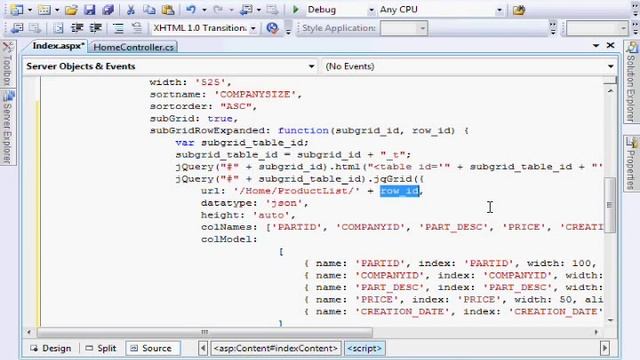Switch to Split view
640x360 pixels.
coord(101,348)
